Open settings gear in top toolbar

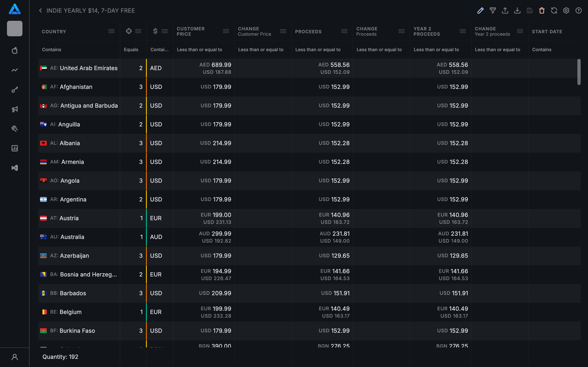pos(566,10)
